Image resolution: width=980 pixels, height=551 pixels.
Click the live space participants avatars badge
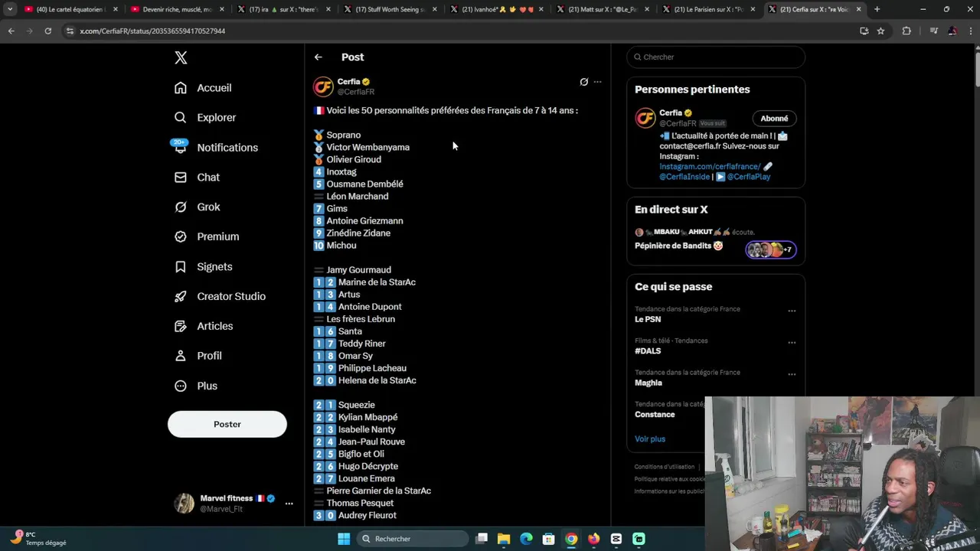(x=771, y=249)
